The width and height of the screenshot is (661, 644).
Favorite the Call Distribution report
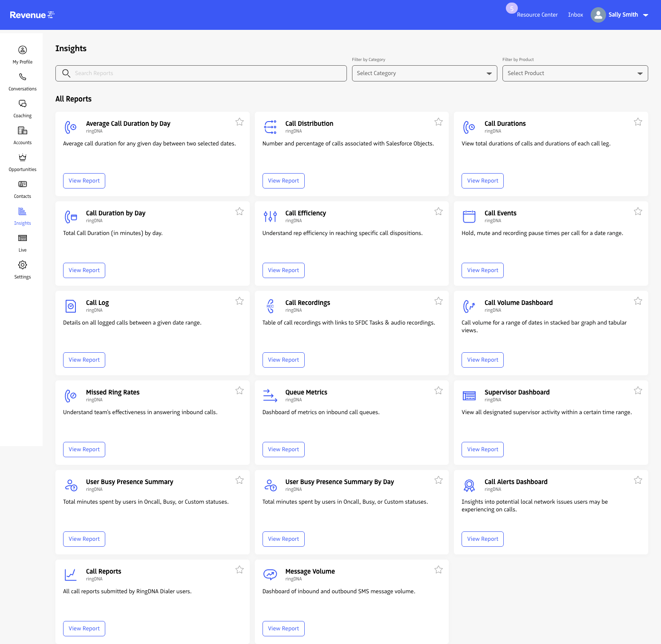(439, 122)
